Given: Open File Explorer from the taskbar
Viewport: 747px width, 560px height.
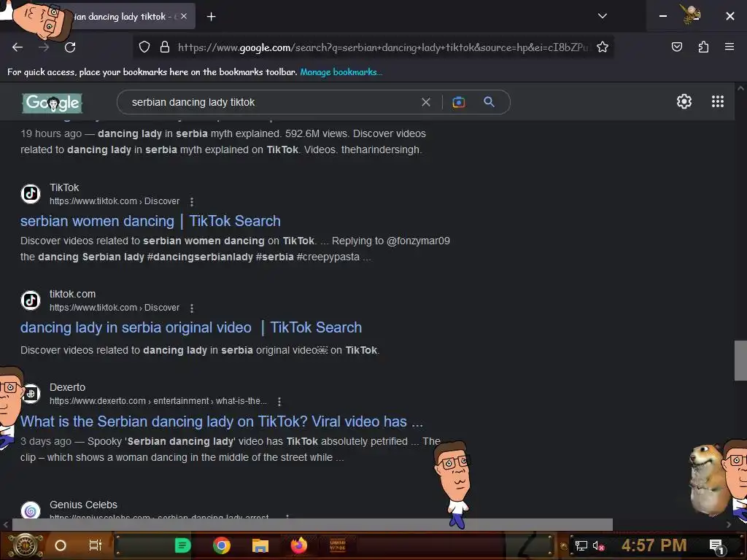Looking at the screenshot, I should pos(260,545).
